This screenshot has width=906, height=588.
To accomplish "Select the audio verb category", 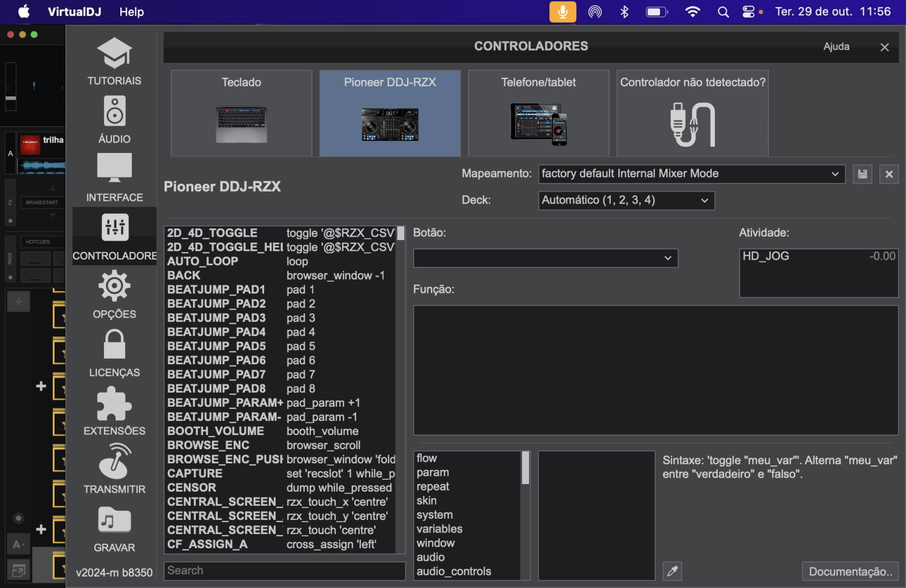I will tap(467, 558).
